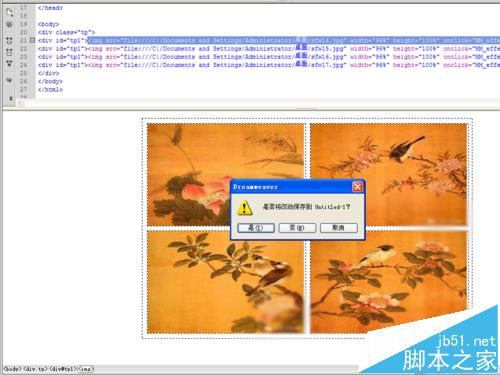Close the Dreamweaver dialog with red X
This screenshot has width=500, height=375.
[x=357, y=187]
